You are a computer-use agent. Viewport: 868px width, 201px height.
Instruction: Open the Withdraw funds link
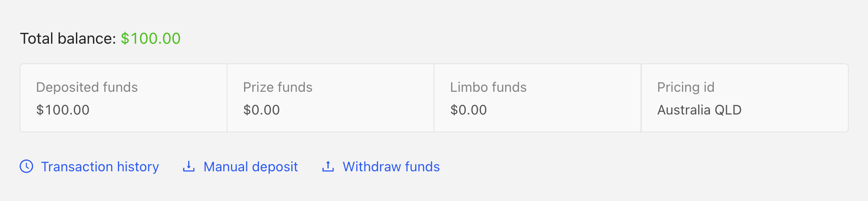391,166
